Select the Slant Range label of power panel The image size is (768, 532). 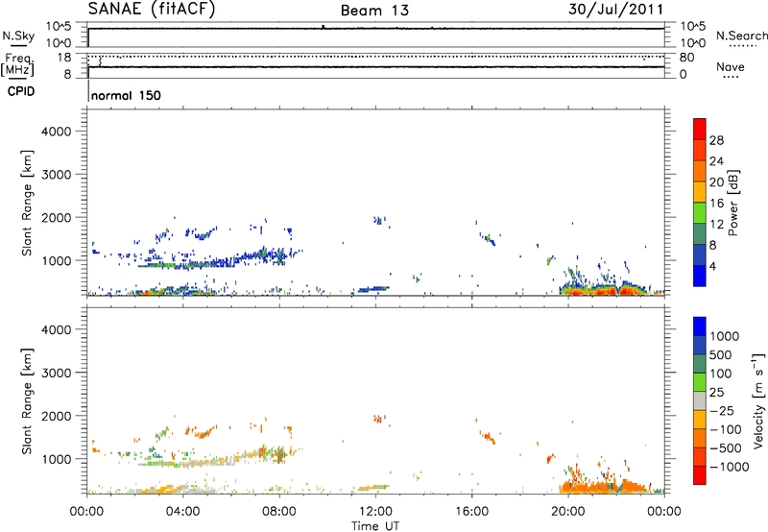point(27,203)
